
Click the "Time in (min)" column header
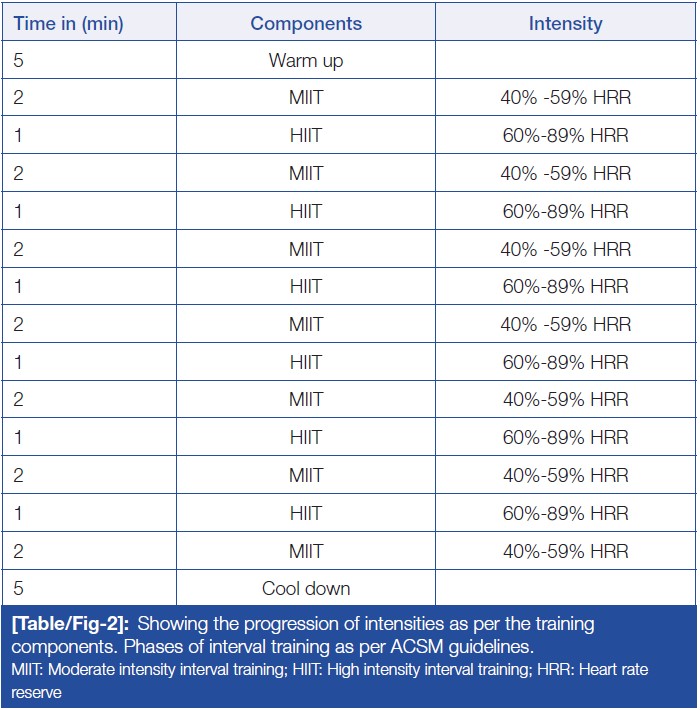click(x=67, y=23)
